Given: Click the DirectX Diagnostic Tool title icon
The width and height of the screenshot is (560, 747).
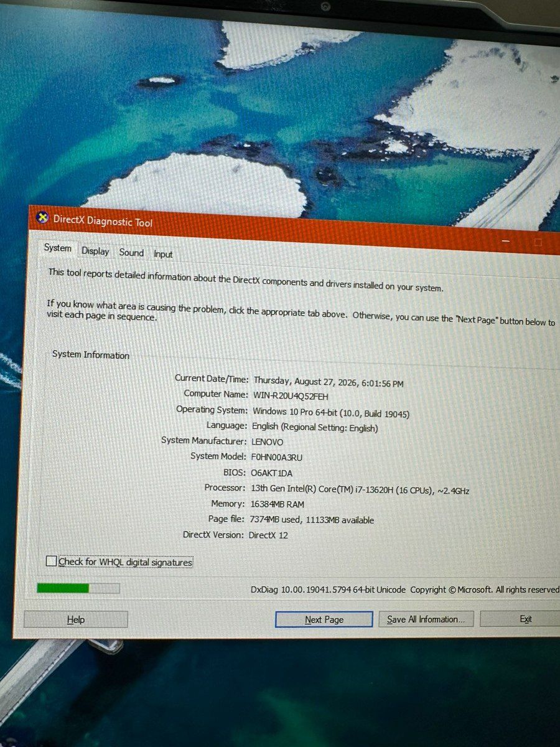Looking at the screenshot, I should pos(42,217).
